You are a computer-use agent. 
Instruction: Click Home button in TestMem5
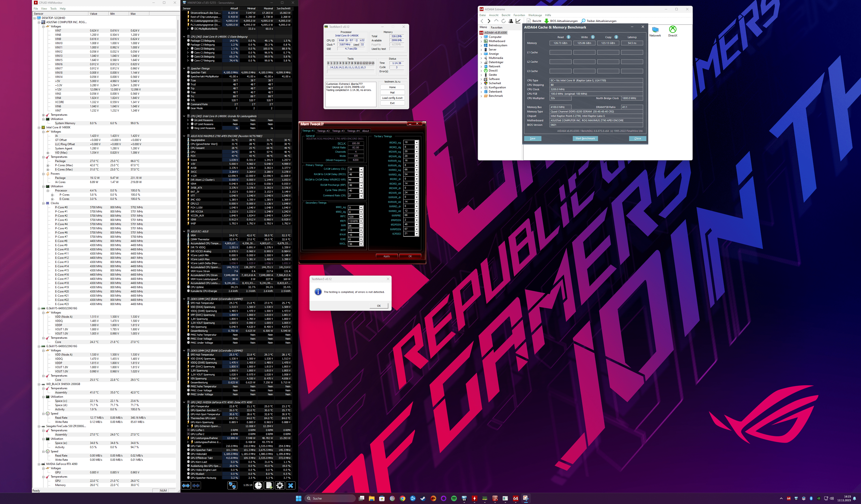tap(392, 87)
